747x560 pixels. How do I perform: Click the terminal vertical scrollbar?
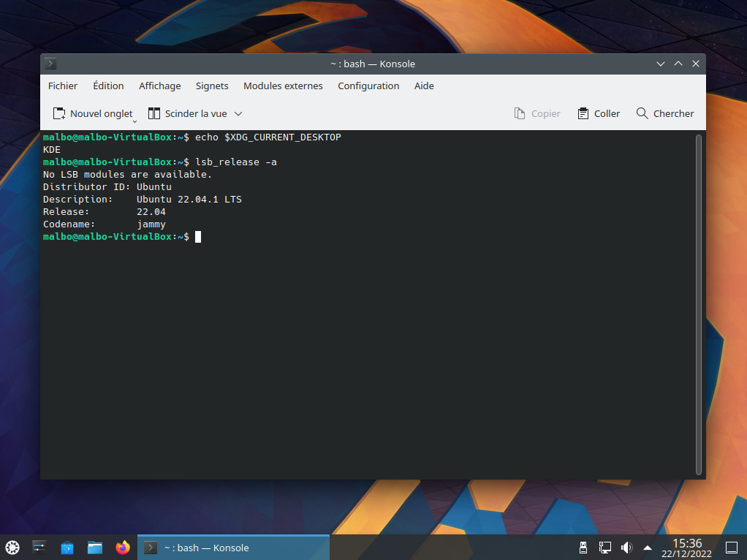pos(699,305)
